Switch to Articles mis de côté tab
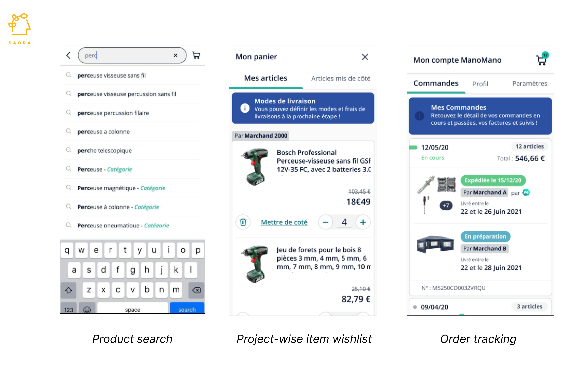Image resolution: width=588 pixels, height=381 pixels. coord(341,79)
